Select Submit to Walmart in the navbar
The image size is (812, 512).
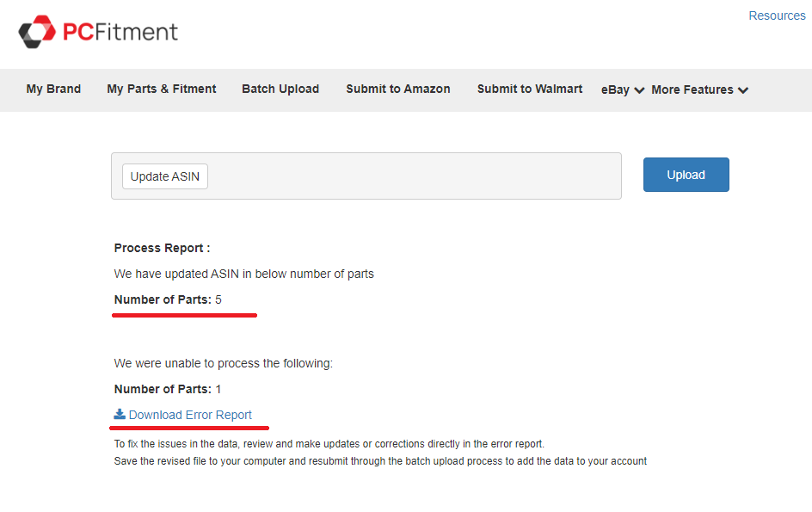(530, 89)
